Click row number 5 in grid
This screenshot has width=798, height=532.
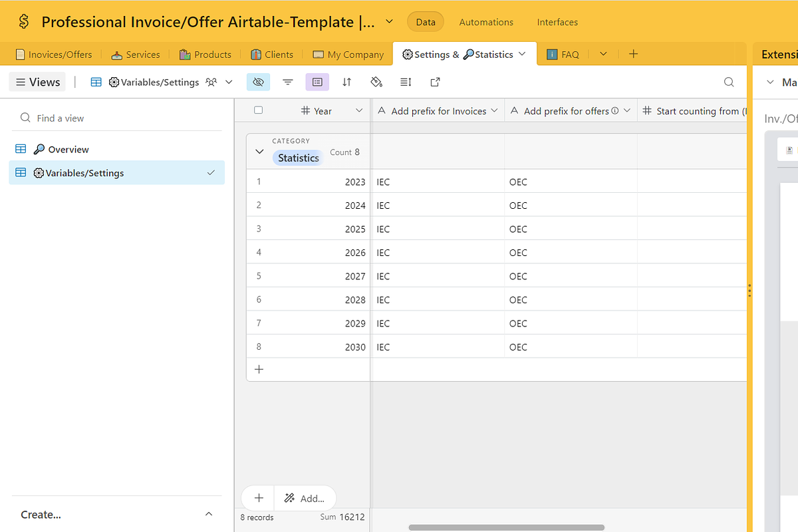(x=259, y=275)
